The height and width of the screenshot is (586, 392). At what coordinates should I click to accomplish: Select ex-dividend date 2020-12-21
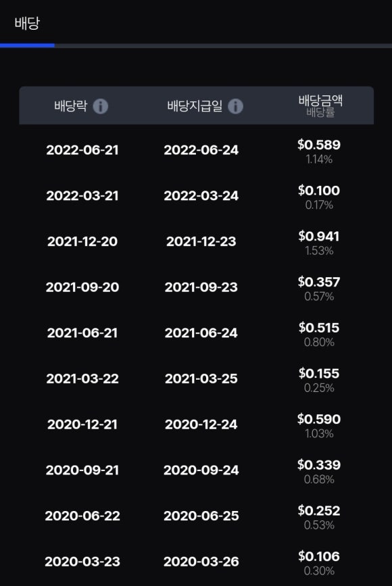pos(82,424)
